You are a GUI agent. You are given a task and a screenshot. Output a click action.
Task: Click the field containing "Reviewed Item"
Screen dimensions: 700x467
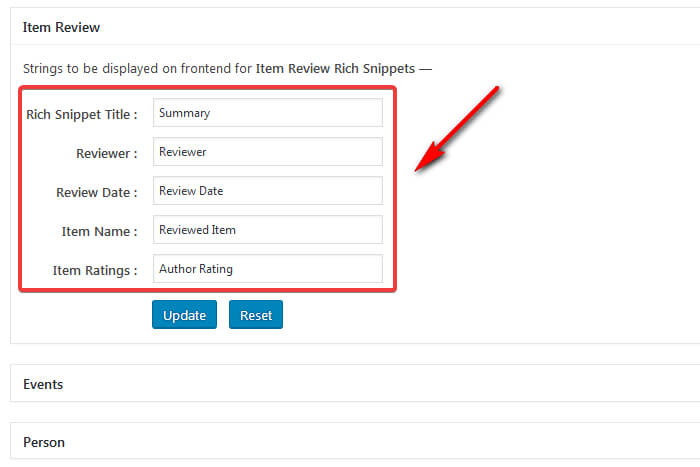[267, 230]
